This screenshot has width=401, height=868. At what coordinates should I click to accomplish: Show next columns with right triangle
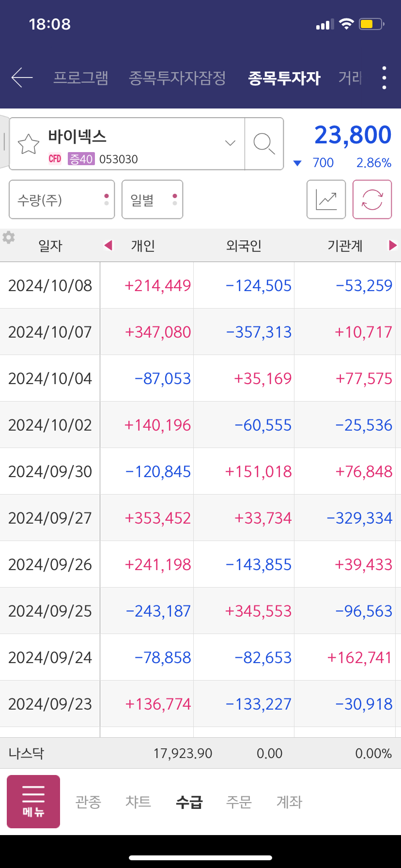(393, 246)
